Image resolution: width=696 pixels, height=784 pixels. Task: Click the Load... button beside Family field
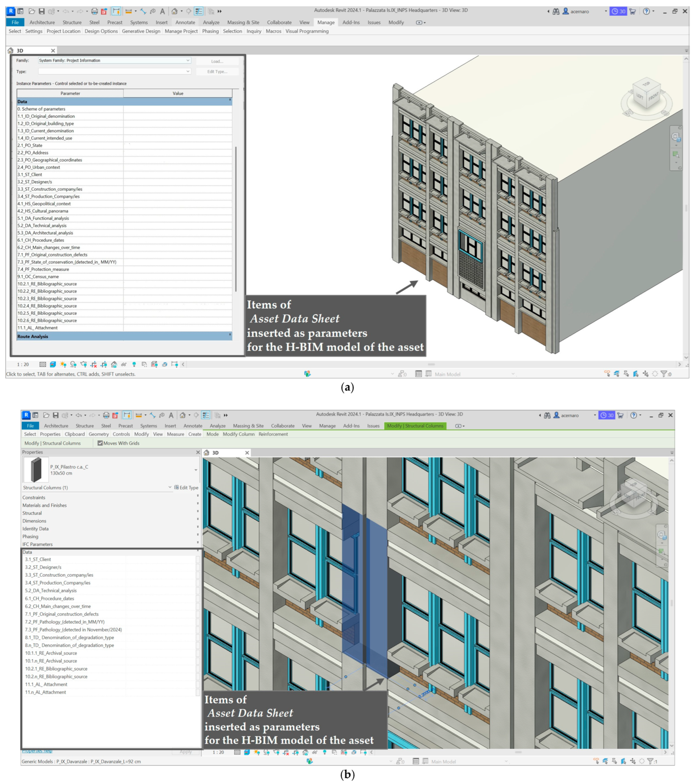[217, 62]
